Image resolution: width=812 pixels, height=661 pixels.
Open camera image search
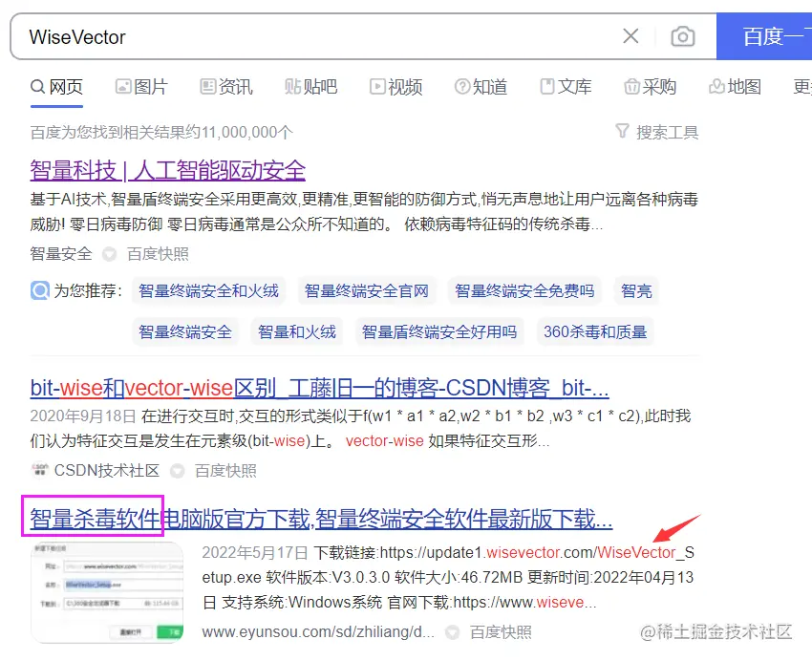point(682,36)
